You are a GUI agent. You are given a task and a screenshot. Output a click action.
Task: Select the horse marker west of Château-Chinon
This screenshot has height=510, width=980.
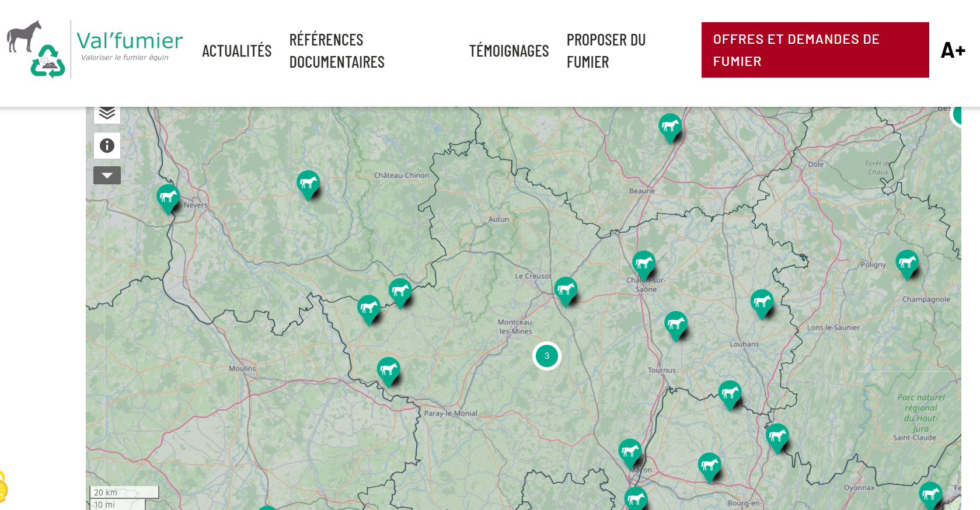pos(308,183)
